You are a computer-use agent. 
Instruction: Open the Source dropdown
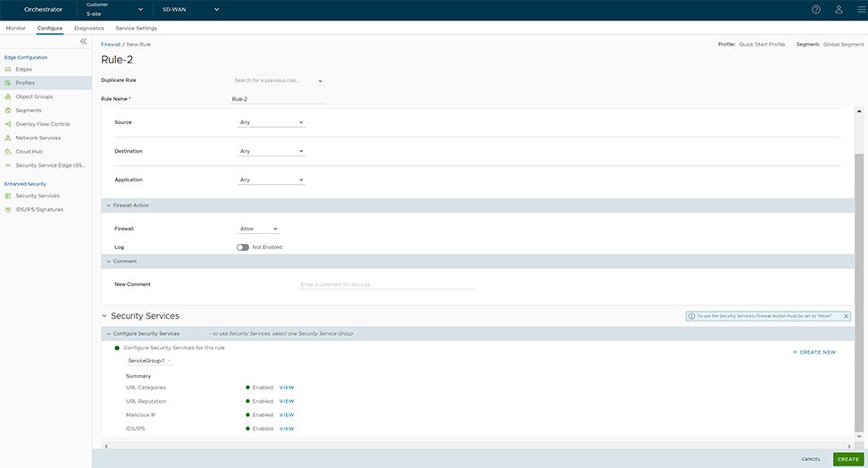(x=271, y=122)
